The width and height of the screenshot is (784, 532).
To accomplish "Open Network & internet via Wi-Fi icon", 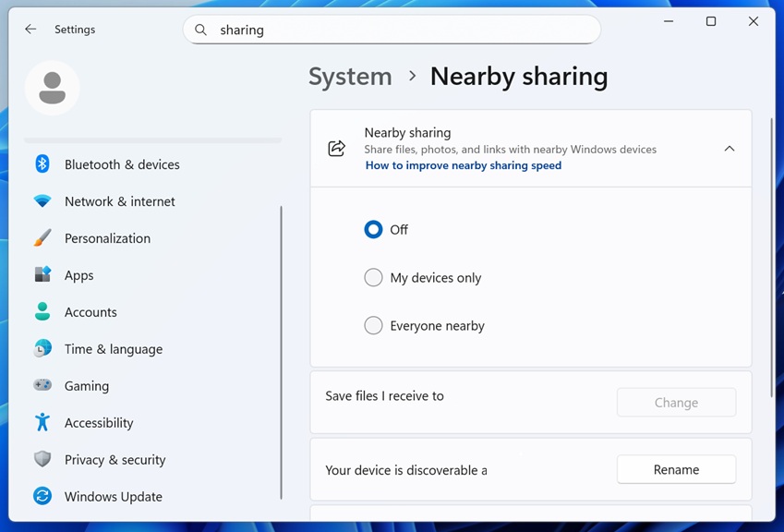I will 42,201.
